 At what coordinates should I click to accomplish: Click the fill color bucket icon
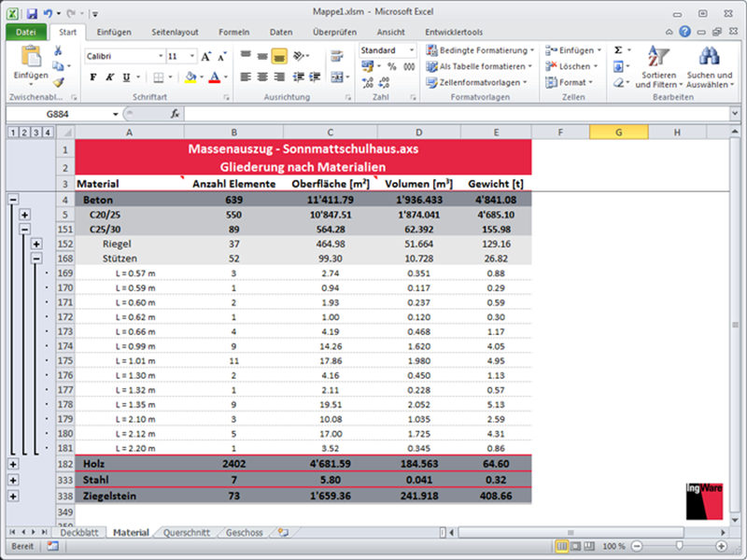[190, 77]
